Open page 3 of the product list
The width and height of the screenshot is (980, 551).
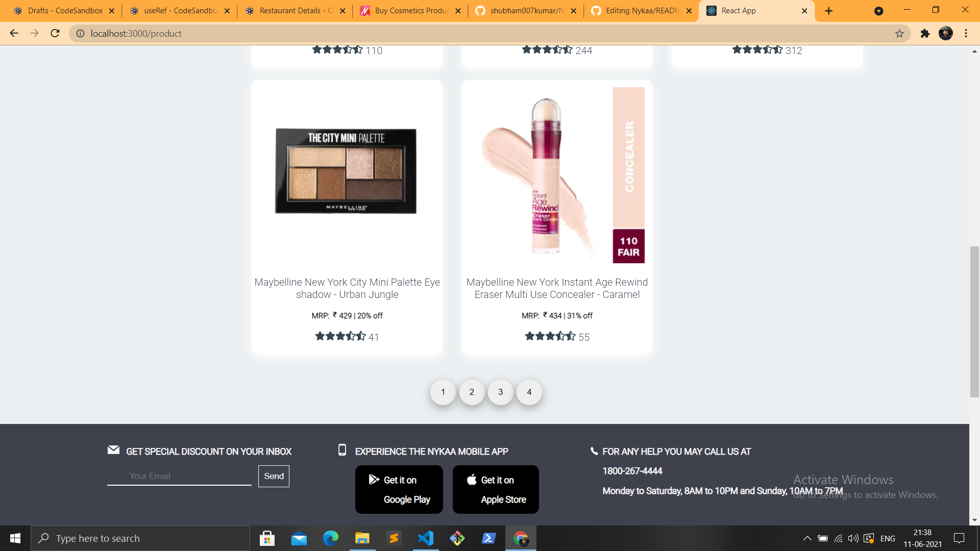tap(501, 392)
